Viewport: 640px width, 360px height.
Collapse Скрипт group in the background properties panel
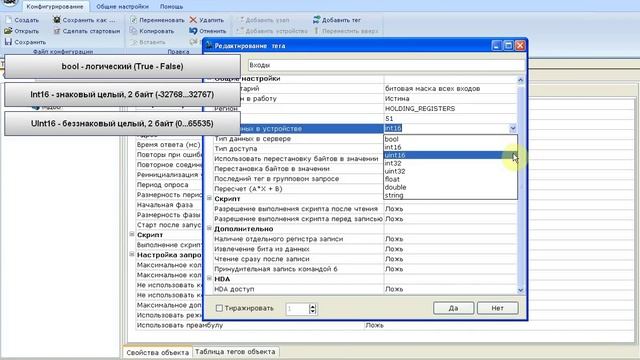click(131, 234)
